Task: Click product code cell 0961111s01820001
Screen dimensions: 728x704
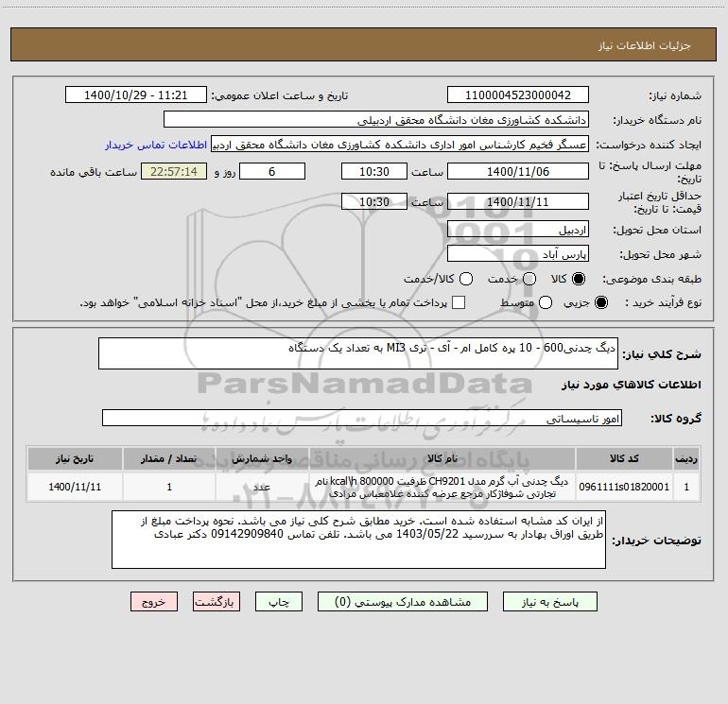Action: (624, 487)
